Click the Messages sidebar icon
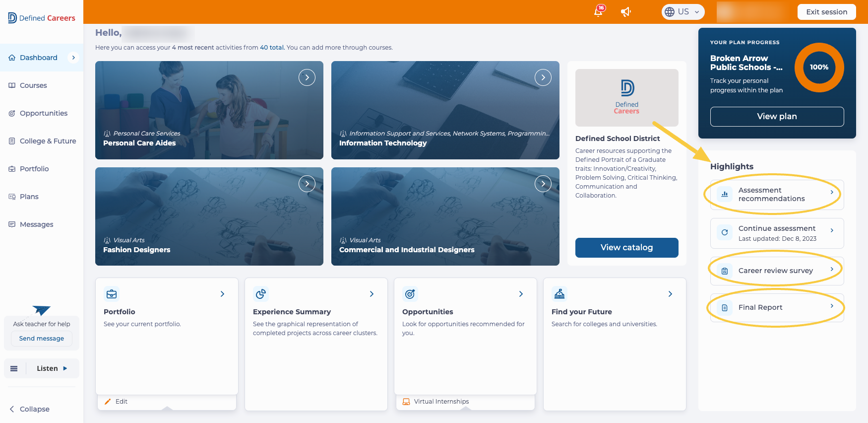This screenshot has width=868, height=423. (12, 224)
